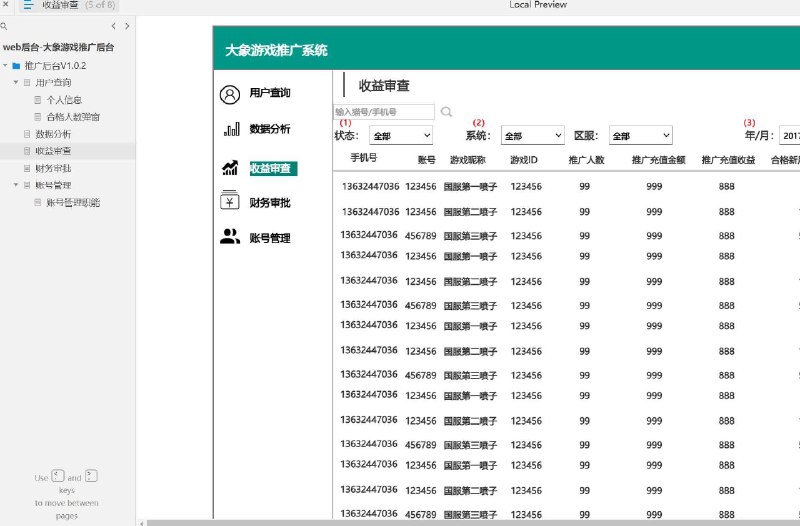Open the 系统 dropdown
Screen dimensions: 800x526
click(533, 135)
